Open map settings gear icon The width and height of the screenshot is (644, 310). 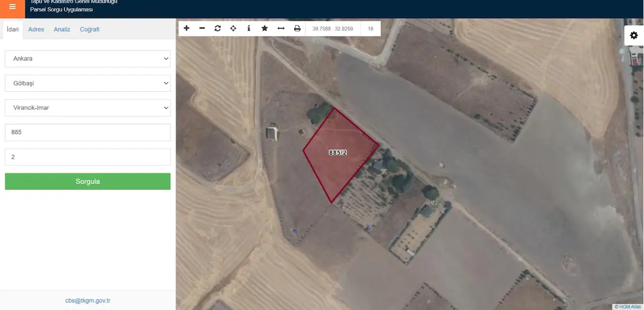click(x=634, y=35)
